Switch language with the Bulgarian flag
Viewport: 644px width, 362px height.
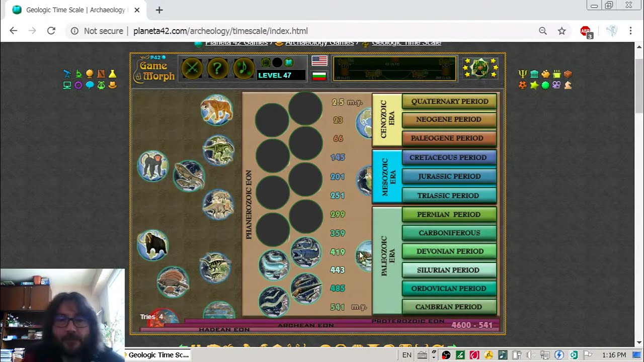tap(319, 76)
